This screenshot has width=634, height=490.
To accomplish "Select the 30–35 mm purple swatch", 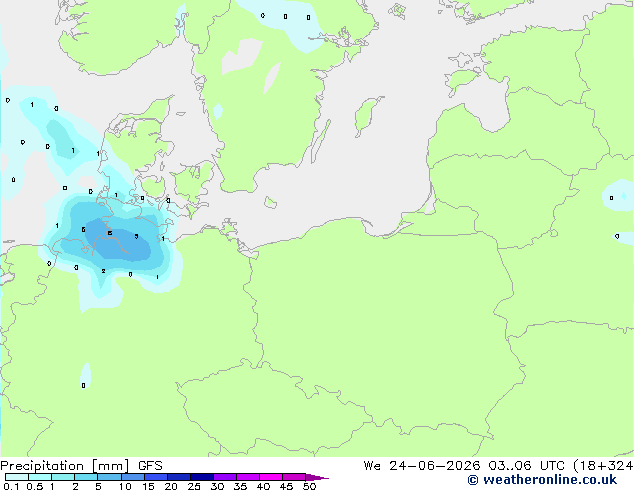I will coord(225,477).
